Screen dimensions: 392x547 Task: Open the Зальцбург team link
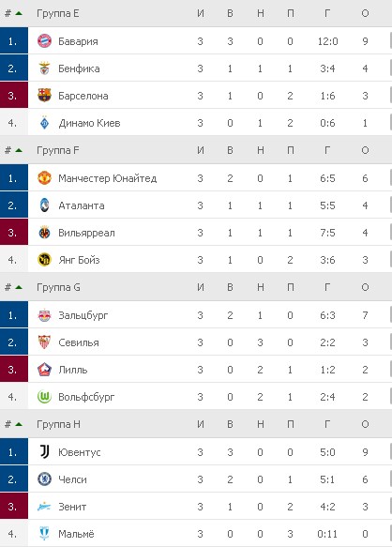[x=83, y=315]
